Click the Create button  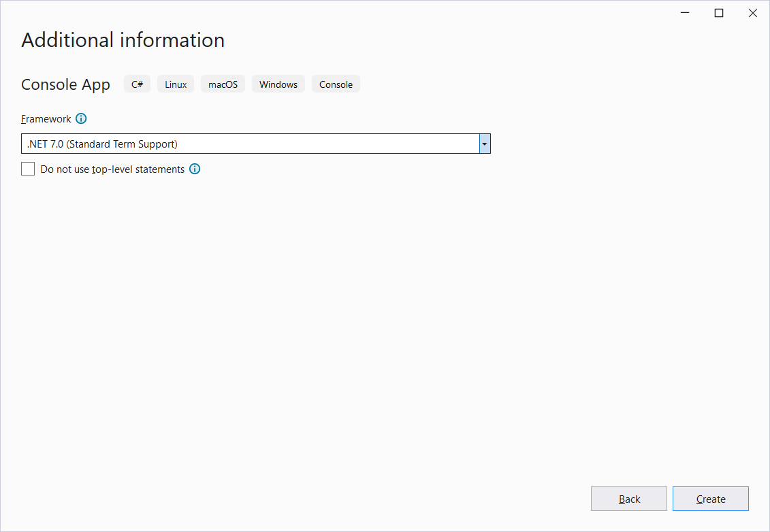[710, 499]
